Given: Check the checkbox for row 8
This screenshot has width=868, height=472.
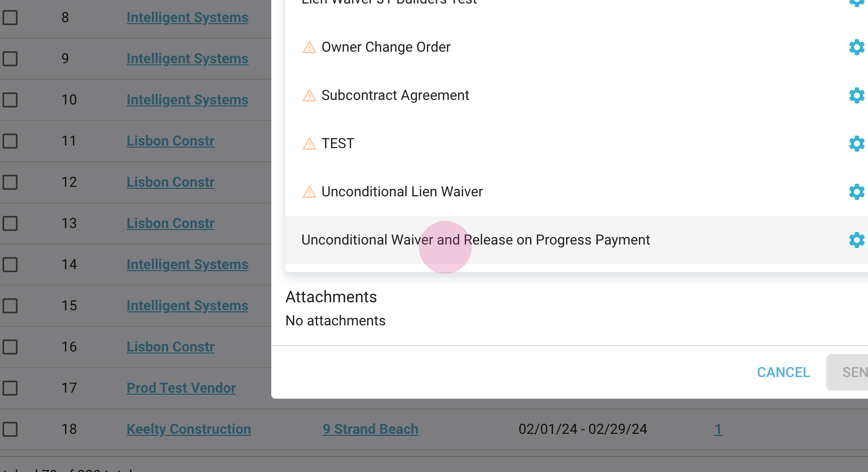Looking at the screenshot, I should click(x=10, y=18).
